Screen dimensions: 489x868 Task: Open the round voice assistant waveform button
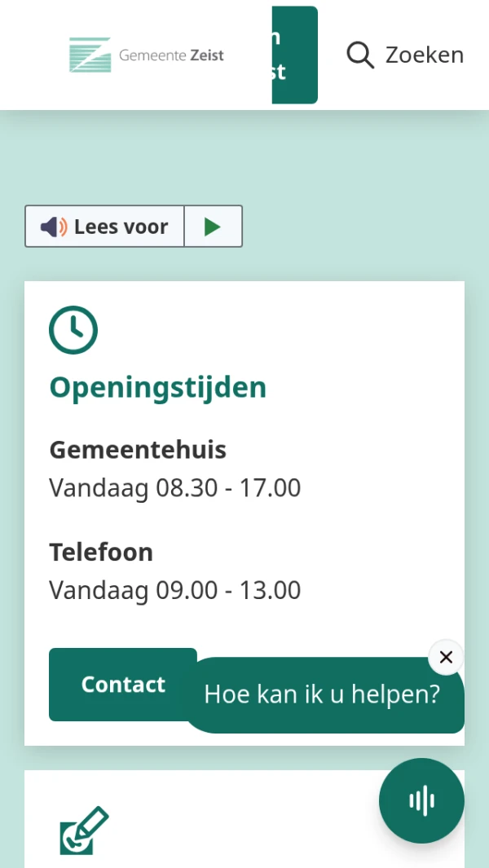421,800
